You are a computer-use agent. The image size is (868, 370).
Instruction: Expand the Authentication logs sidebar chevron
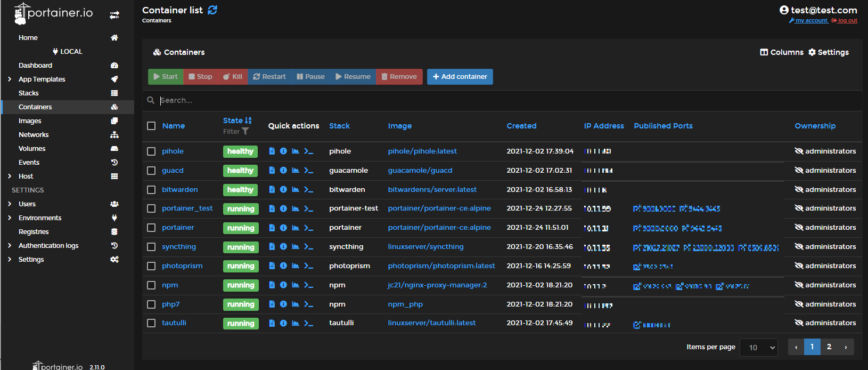10,246
